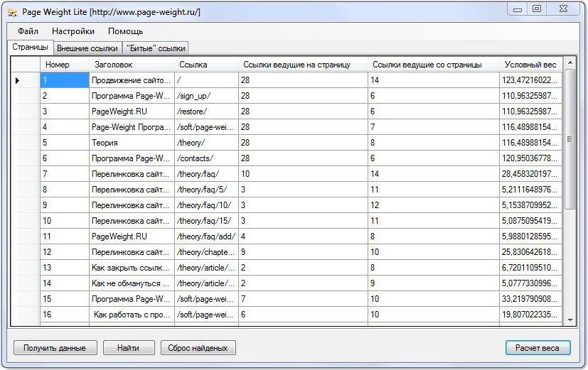Sort by the Заголовок column header
588x370 pixels.
tap(132, 65)
